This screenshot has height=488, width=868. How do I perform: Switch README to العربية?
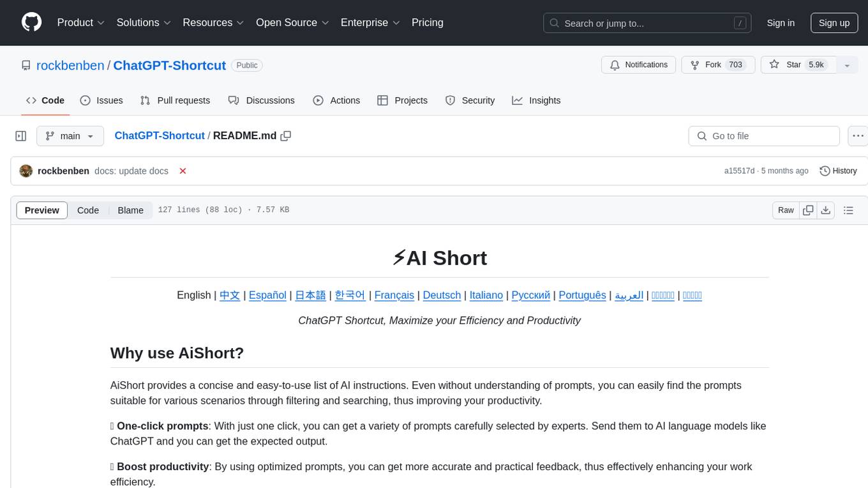tap(629, 295)
